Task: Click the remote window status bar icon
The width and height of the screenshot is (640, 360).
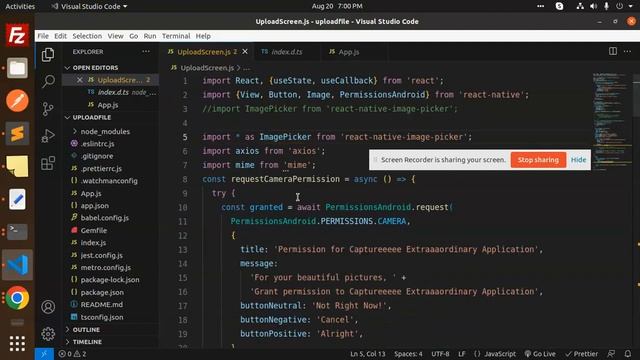Action: coord(44,354)
